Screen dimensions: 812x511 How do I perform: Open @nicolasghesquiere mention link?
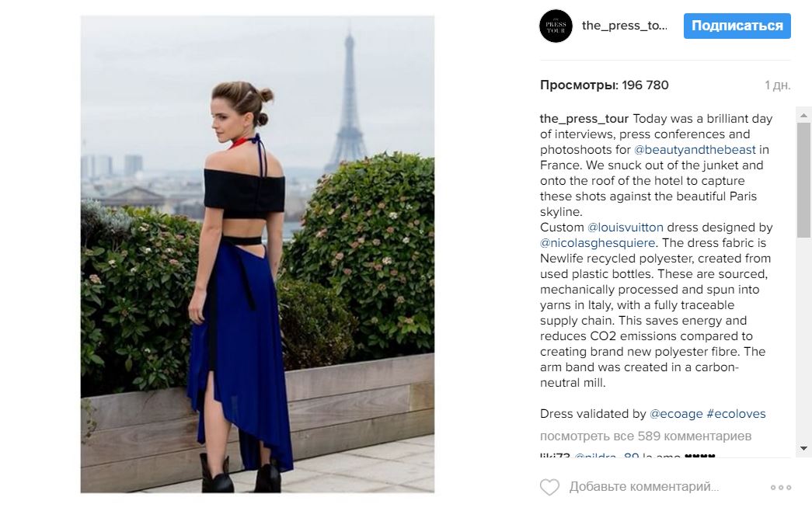click(598, 243)
